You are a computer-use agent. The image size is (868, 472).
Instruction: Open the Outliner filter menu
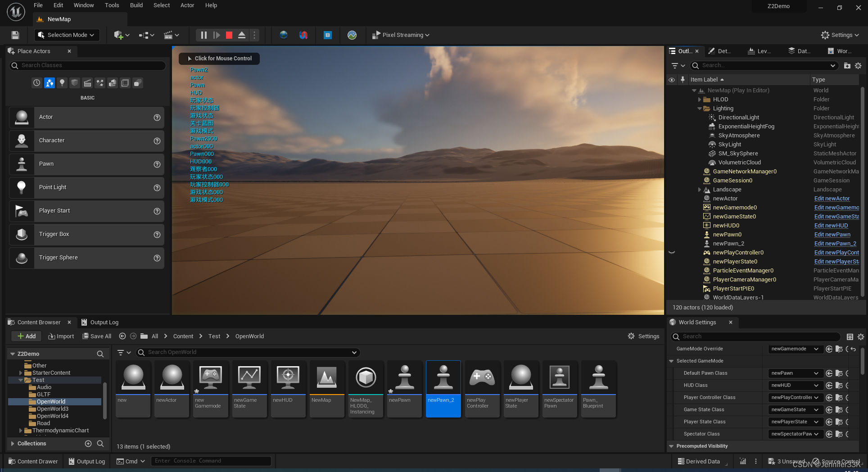pos(678,66)
